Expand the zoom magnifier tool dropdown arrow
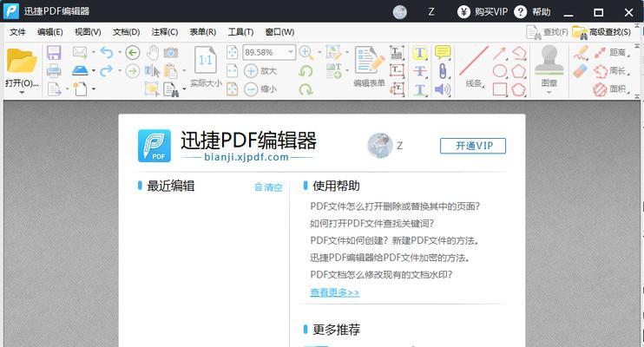 point(319,52)
